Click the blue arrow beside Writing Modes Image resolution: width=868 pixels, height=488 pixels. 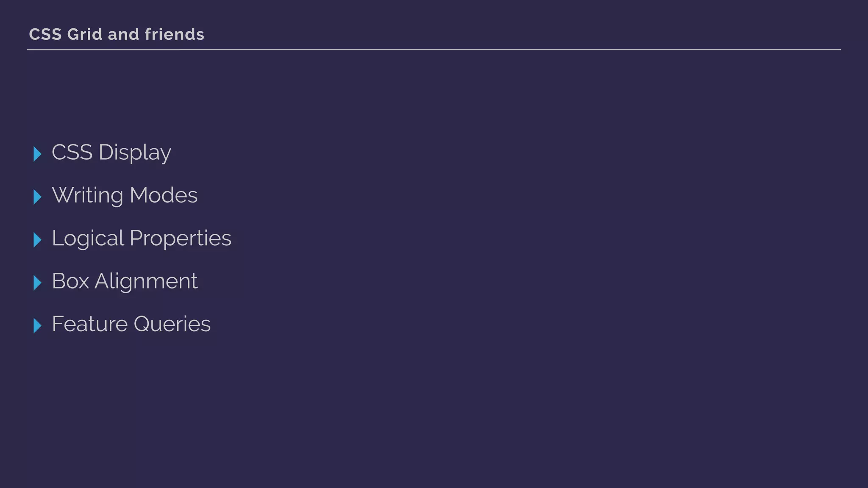(x=37, y=197)
